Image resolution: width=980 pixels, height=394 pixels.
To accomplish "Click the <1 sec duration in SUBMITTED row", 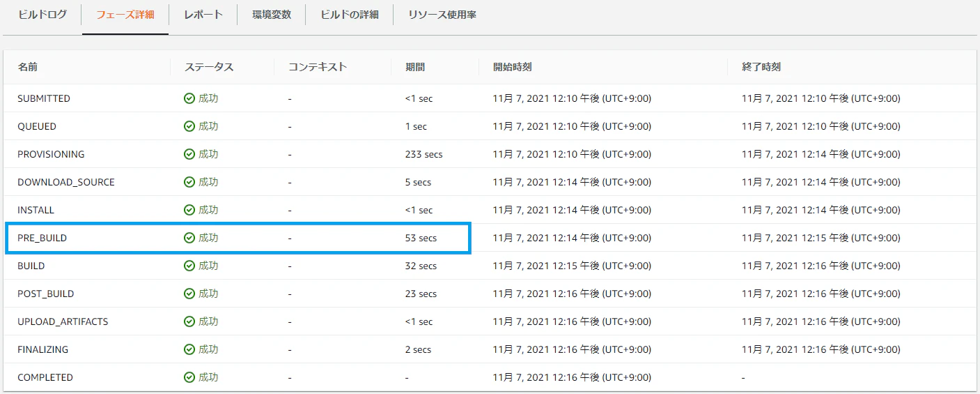I will [x=419, y=98].
